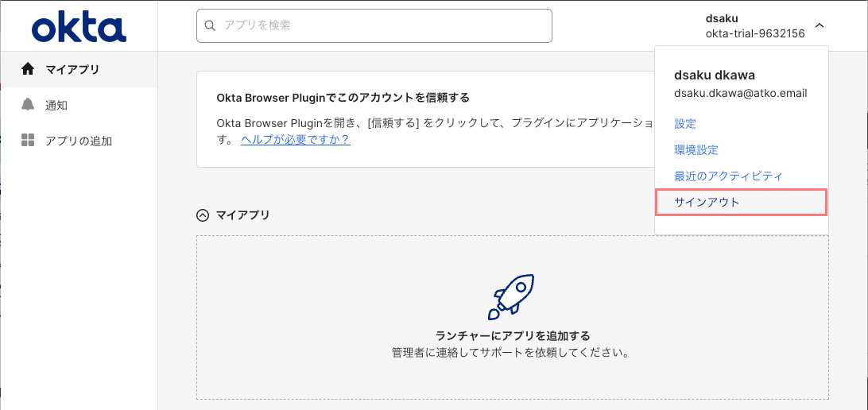Click the Okta logo
This screenshot has width=868, height=410.
click(x=79, y=27)
